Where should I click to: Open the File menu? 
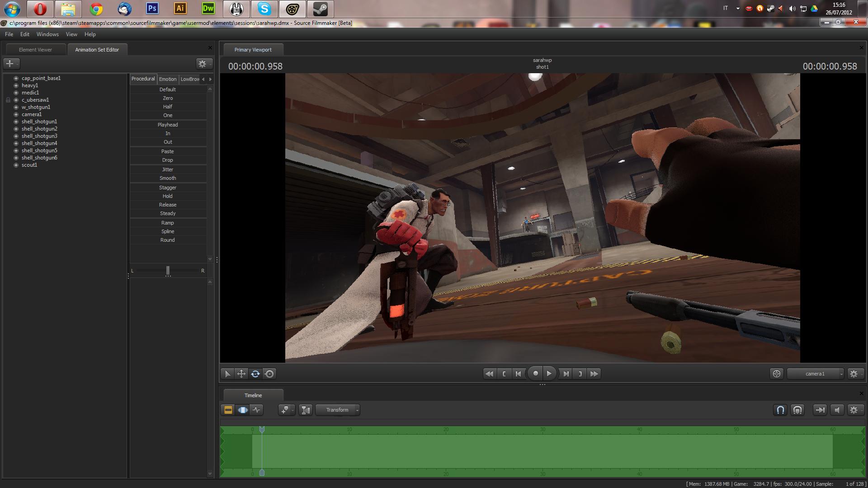coord(9,34)
